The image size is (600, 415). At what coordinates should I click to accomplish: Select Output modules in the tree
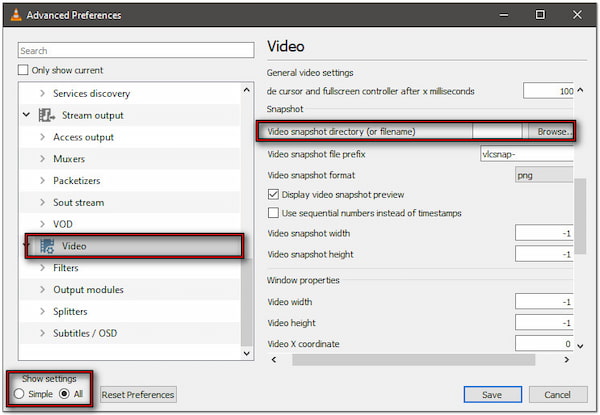[88, 290]
